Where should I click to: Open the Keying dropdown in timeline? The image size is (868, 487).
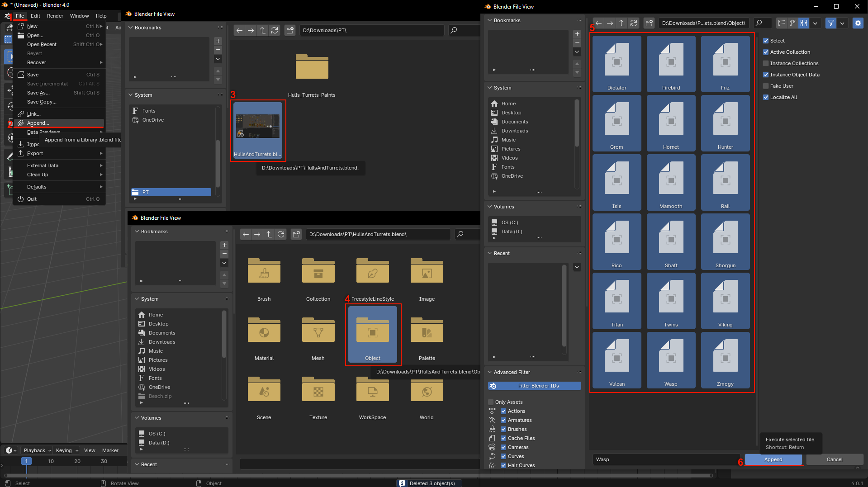tap(67, 450)
